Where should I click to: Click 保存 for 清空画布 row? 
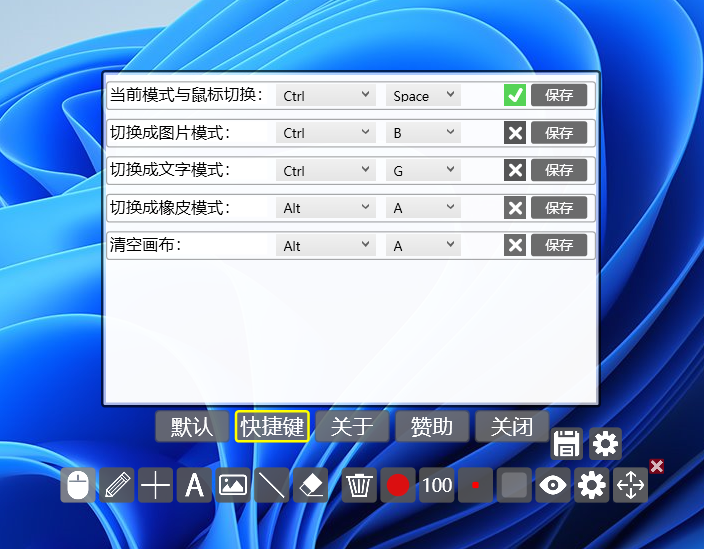point(559,245)
